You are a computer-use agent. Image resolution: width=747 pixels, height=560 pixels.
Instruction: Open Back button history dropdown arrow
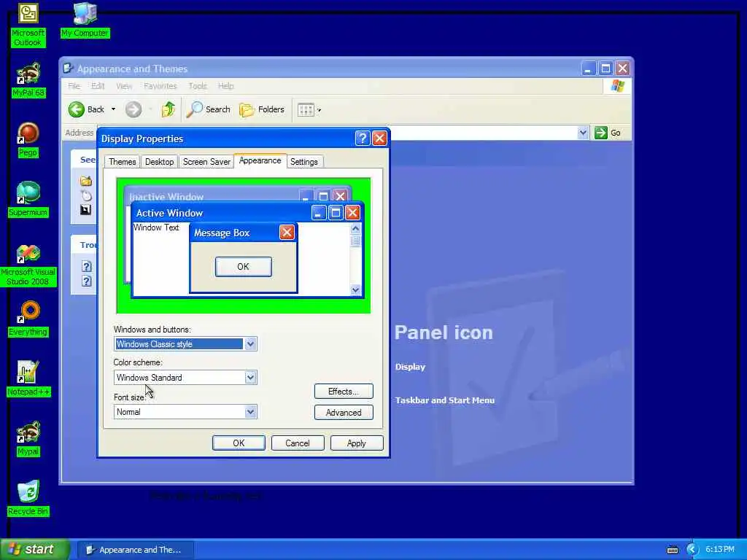pyautogui.click(x=113, y=109)
